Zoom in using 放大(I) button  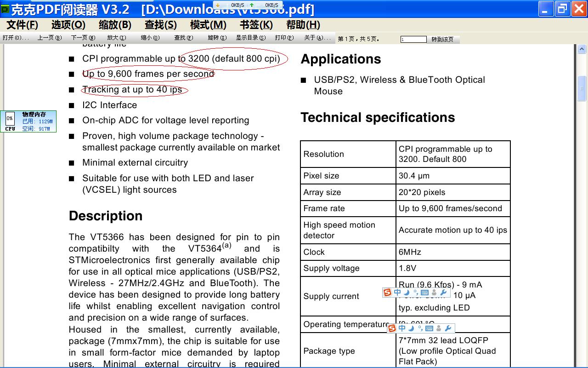(x=117, y=38)
